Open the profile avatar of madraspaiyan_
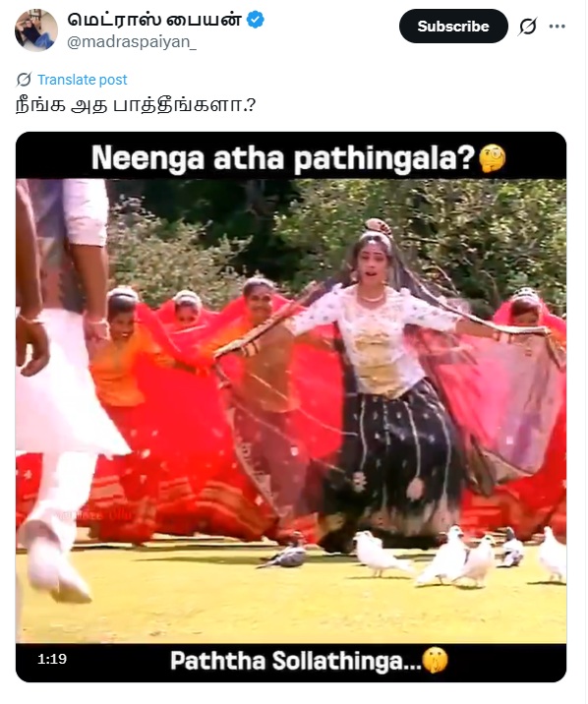The height and width of the screenshot is (704, 588). (x=36, y=30)
